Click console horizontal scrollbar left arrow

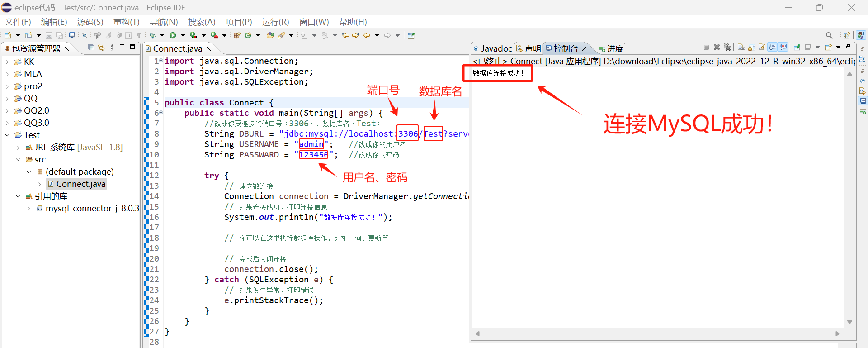pos(477,334)
